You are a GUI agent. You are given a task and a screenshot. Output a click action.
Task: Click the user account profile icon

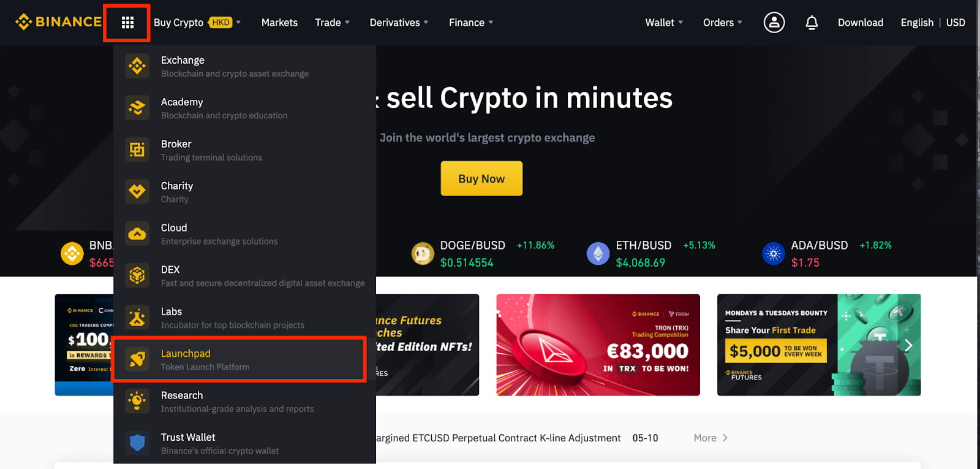pos(773,23)
